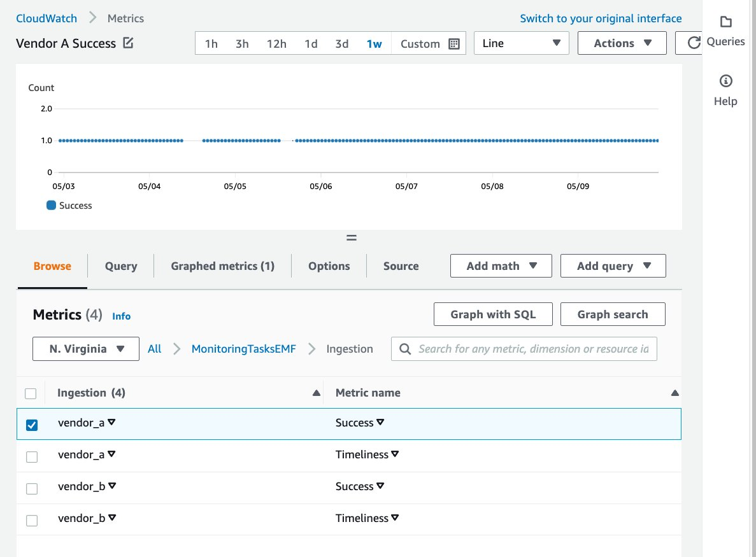Open the Queries panel icon

(x=726, y=22)
